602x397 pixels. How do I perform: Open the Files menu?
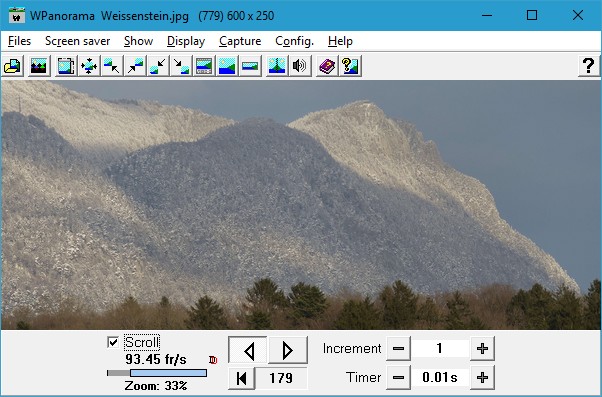[x=19, y=41]
